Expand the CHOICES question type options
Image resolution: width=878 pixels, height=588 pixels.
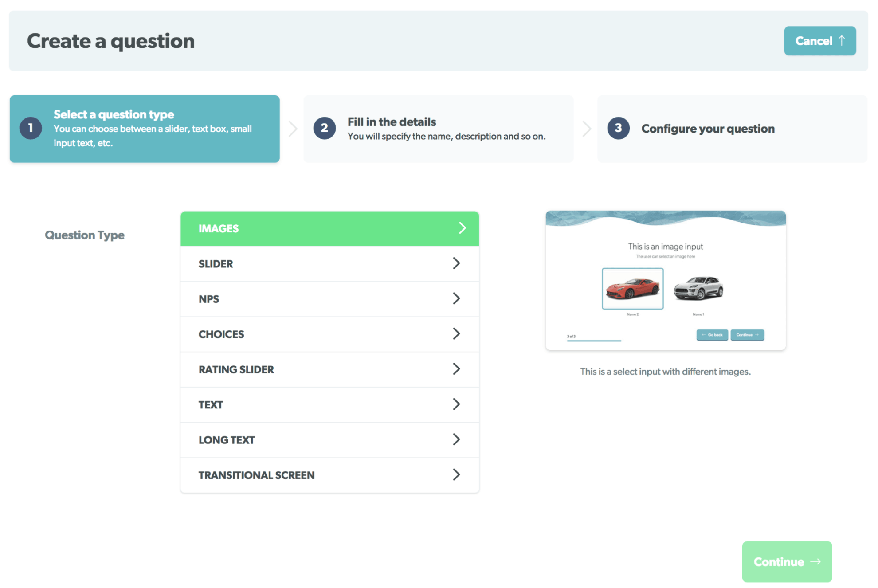[x=329, y=334]
